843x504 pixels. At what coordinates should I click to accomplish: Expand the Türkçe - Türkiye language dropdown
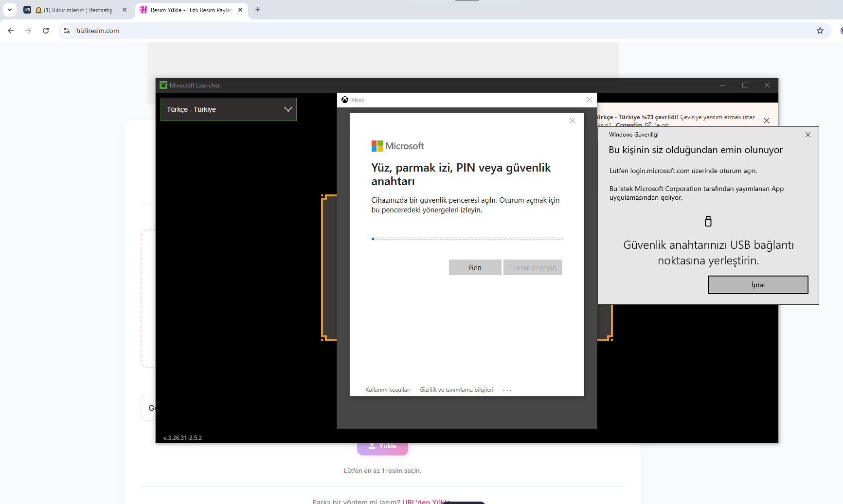click(229, 109)
